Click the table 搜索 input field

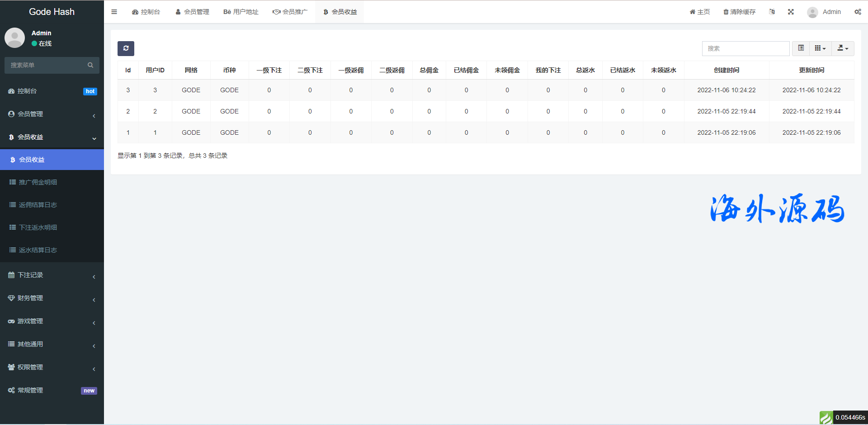point(745,48)
